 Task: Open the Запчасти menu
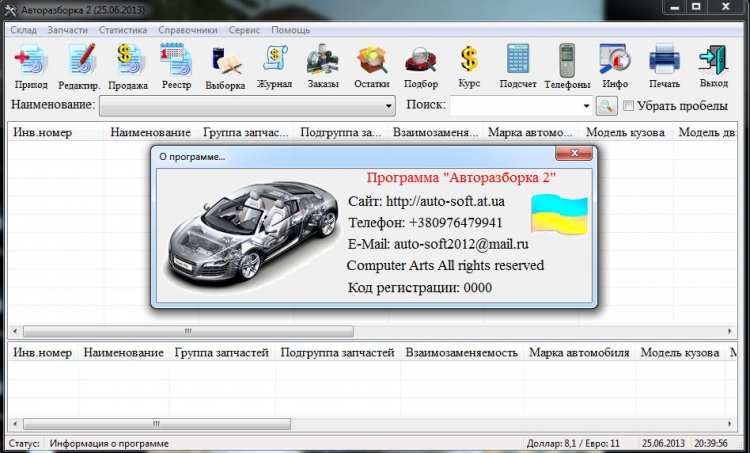coord(67,30)
